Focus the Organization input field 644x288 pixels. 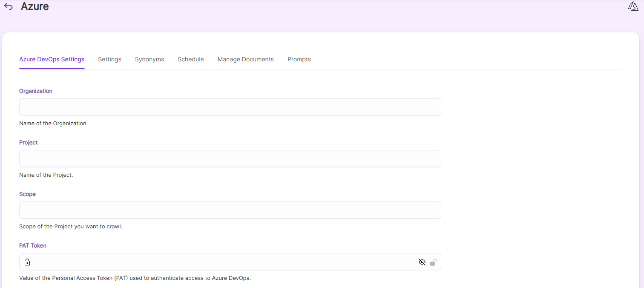pyautogui.click(x=230, y=107)
